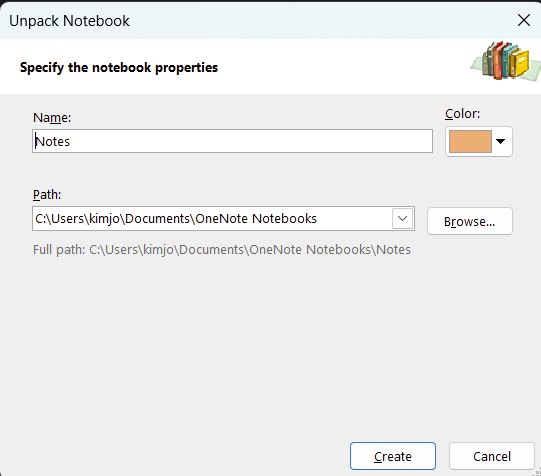Click the white header banner area
541x476 pixels.
point(270,66)
